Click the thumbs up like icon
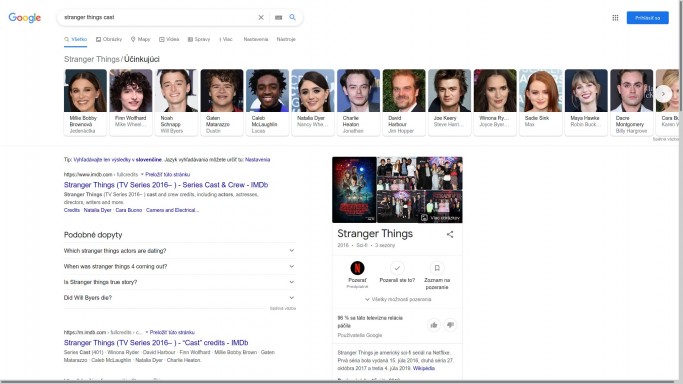 pyautogui.click(x=434, y=325)
